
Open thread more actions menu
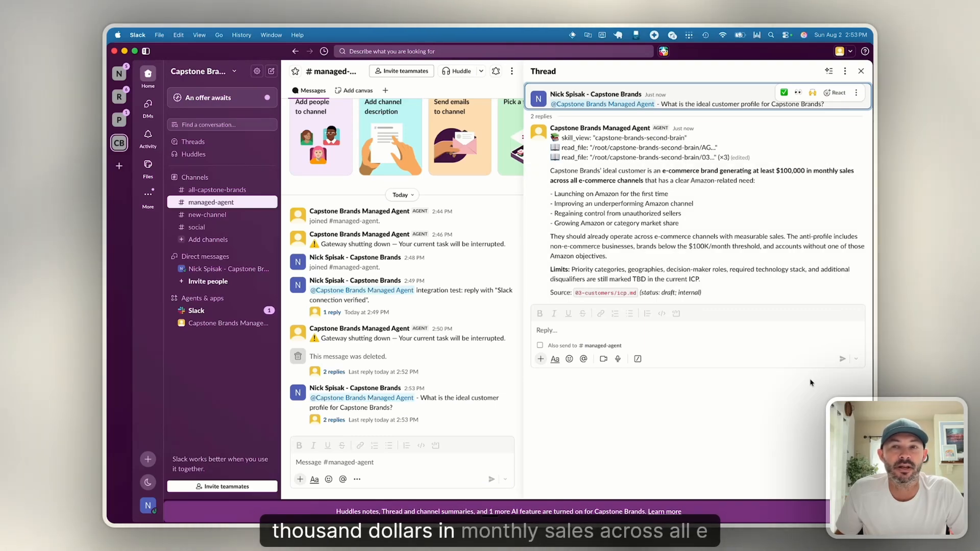pyautogui.click(x=845, y=71)
